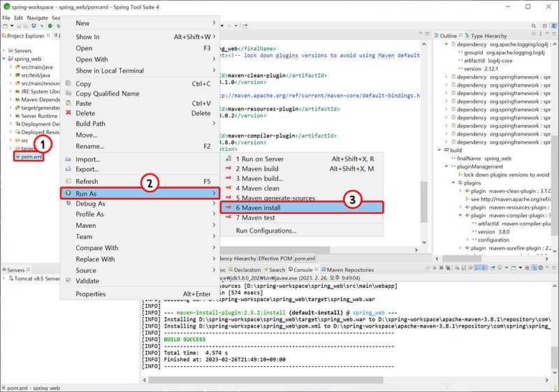Collapse the pluginManagement node in Outline

(x=447, y=166)
